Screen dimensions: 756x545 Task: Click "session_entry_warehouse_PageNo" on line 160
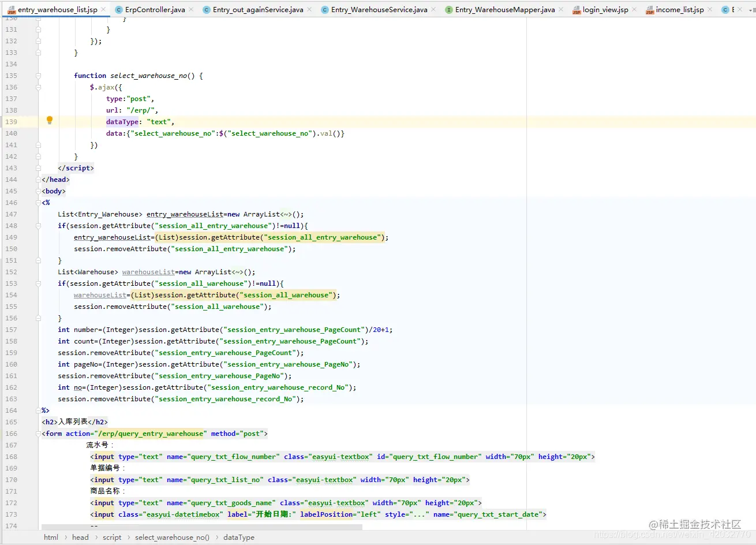[x=288, y=364]
